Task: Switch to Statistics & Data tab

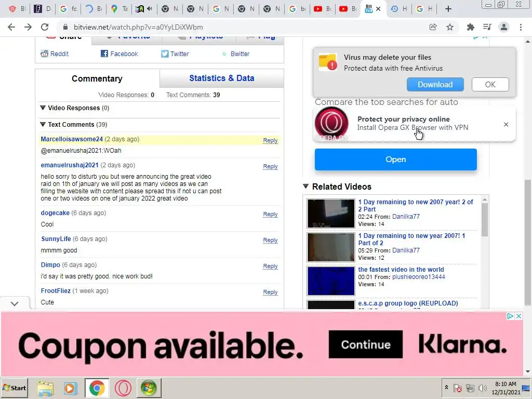Action: [x=221, y=78]
